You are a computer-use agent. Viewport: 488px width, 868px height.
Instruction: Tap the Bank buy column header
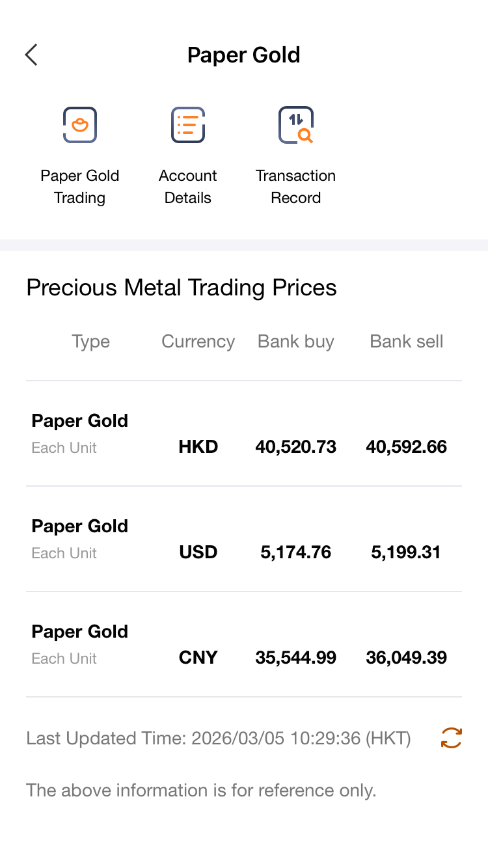click(x=296, y=342)
